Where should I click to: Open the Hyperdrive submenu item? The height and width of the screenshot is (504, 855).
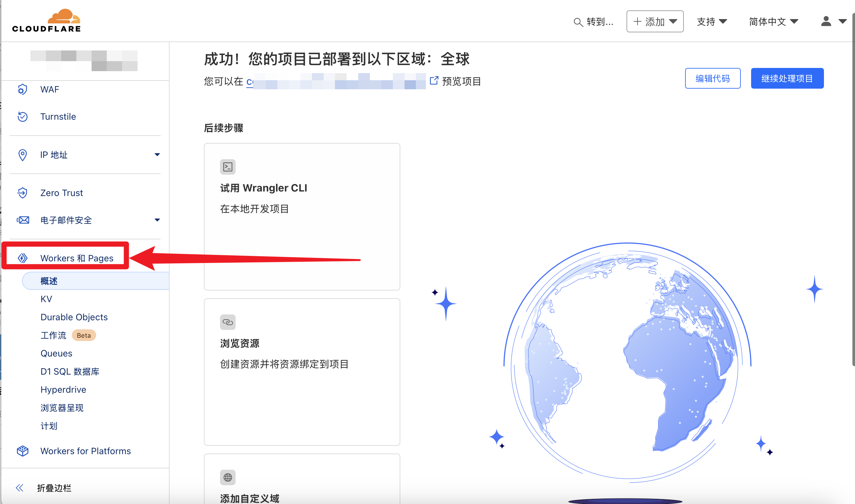(x=63, y=389)
